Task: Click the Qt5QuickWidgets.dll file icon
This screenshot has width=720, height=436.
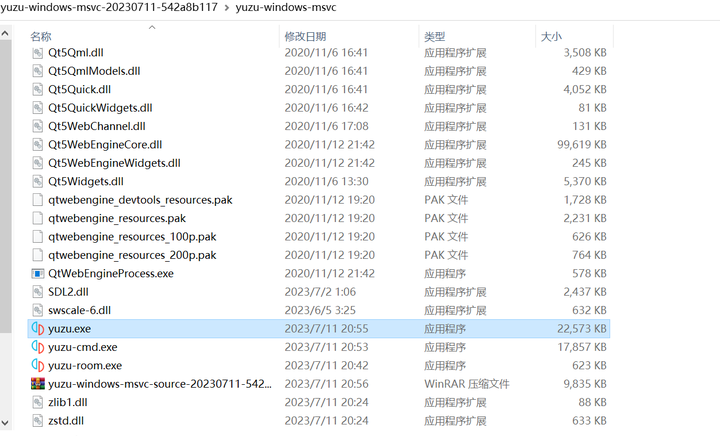Action: pyautogui.click(x=38, y=108)
